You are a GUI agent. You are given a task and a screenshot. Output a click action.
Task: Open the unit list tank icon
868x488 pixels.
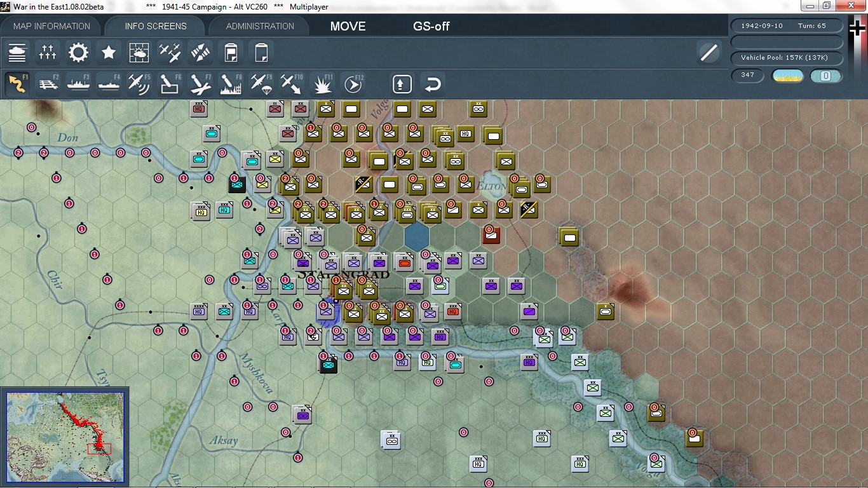(x=17, y=52)
